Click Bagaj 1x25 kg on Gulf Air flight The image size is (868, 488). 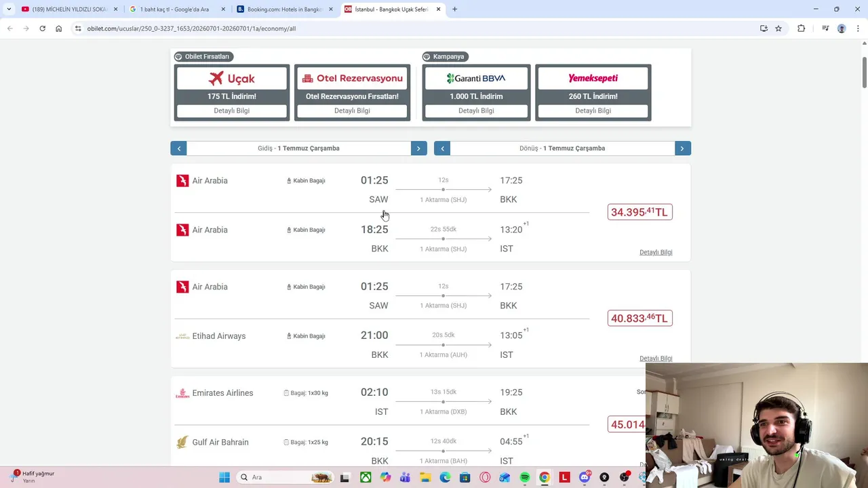[x=306, y=442]
